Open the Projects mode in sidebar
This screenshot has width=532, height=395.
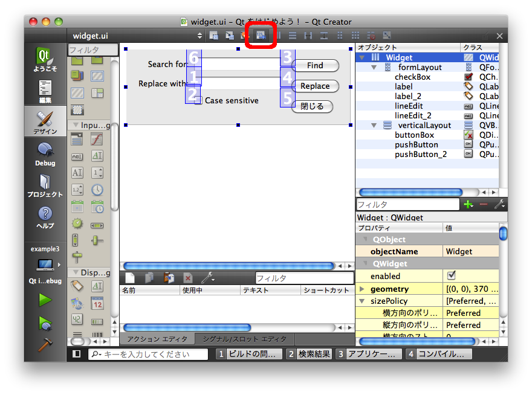click(x=45, y=185)
